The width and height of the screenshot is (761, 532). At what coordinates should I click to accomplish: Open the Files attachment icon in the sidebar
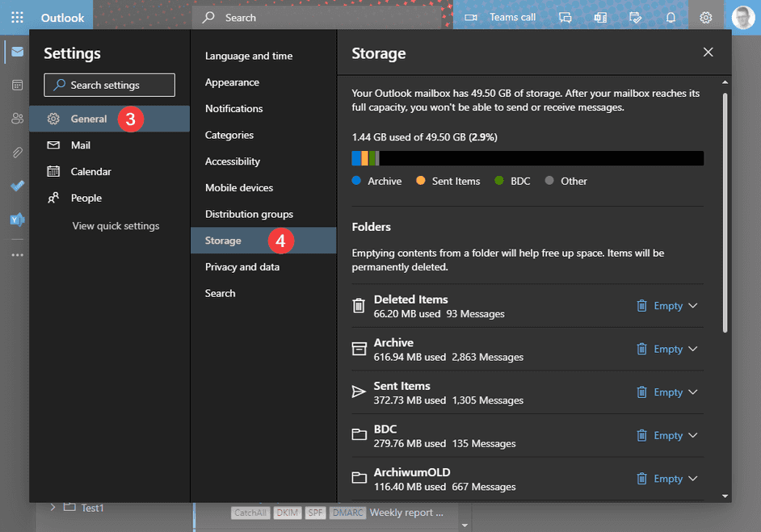pyautogui.click(x=17, y=152)
